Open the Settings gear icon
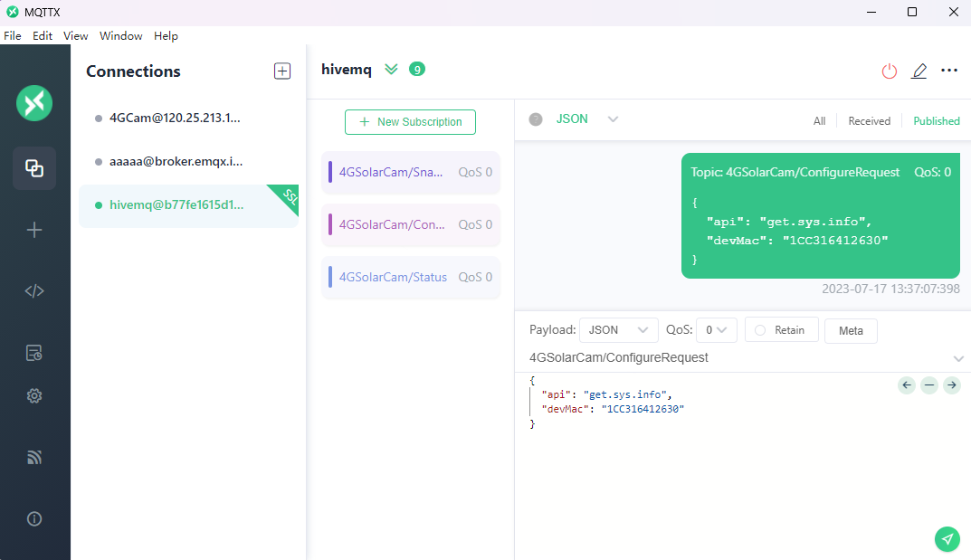Viewport: 971px width, 560px height. [34, 396]
